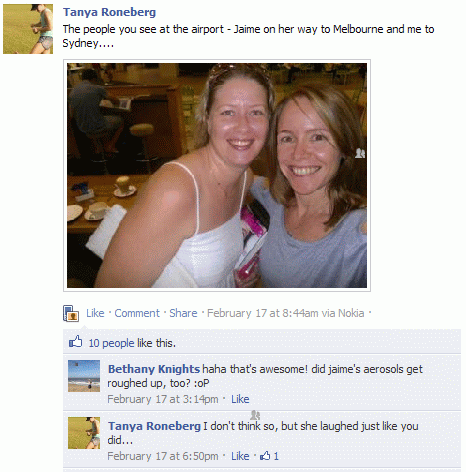This screenshot has height=472, width=466.
Task: Open the airport photo of two women
Action: 217,175
